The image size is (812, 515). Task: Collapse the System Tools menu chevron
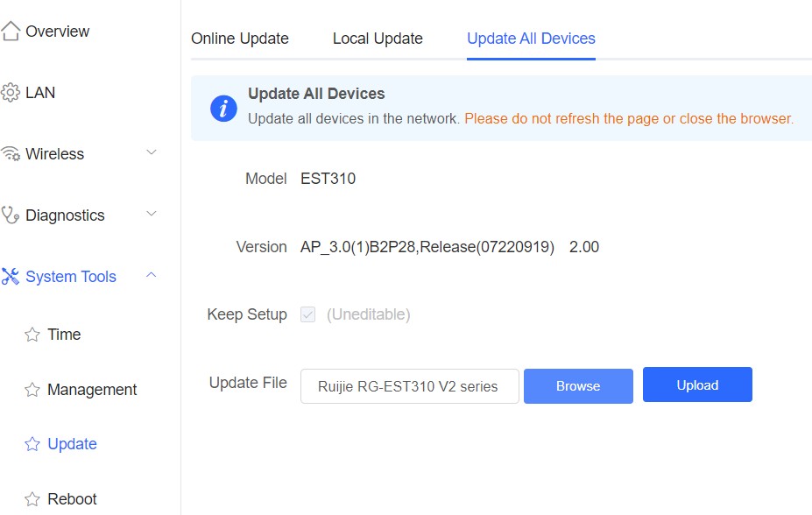pos(152,275)
